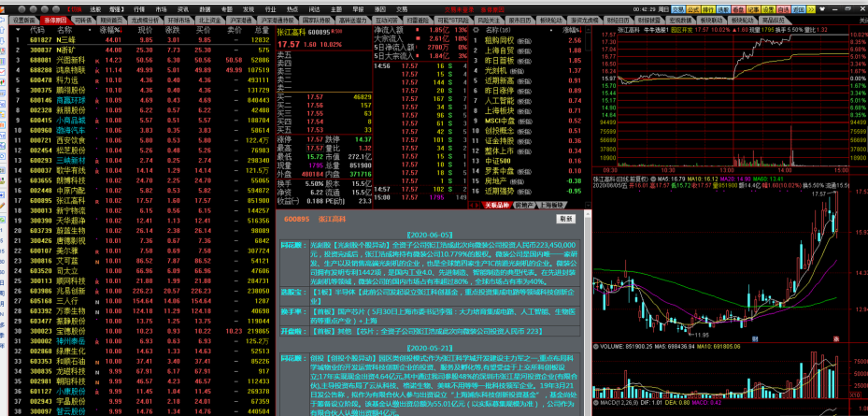Click the third round gray title-bar button
Viewport: 868px width, 416px height.
pos(44,9)
